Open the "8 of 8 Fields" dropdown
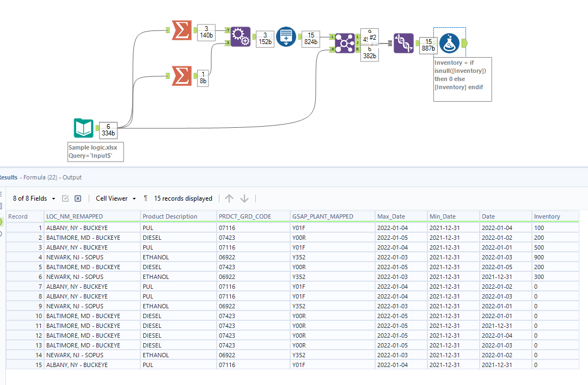 (34, 198)
